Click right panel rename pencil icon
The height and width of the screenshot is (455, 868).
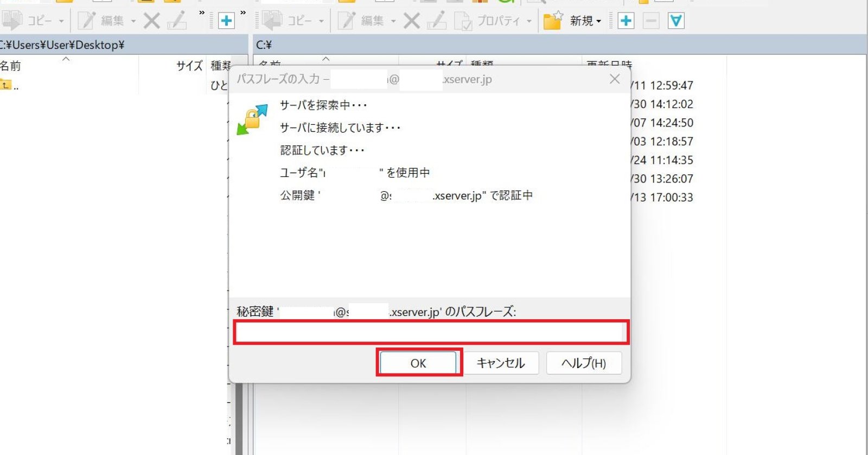pyautogui.click(x=437, y=21)
